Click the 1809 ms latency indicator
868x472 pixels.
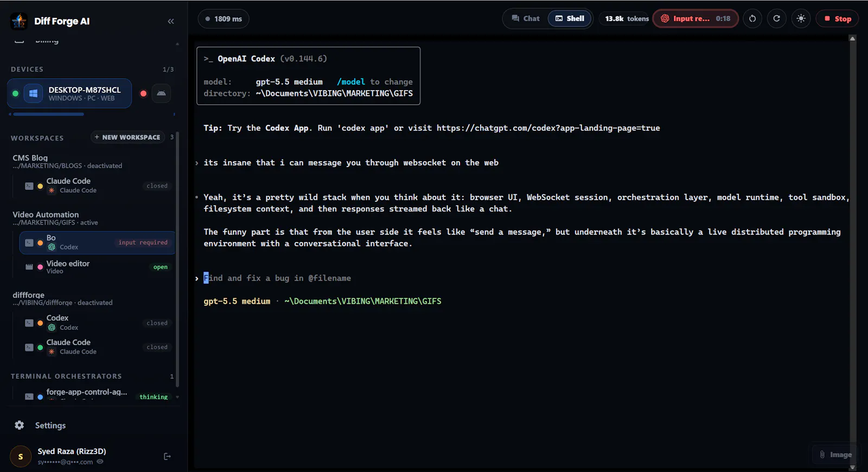[224, 19]
